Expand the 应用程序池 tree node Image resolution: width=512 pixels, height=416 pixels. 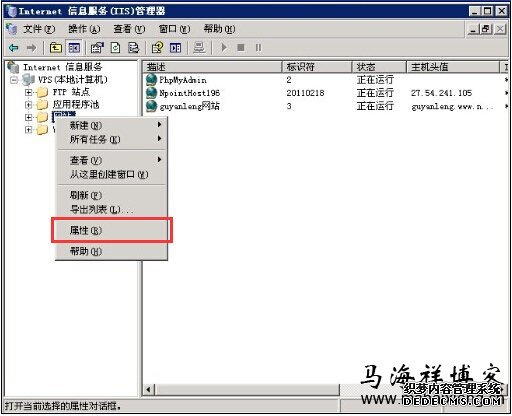coord(29,105)
